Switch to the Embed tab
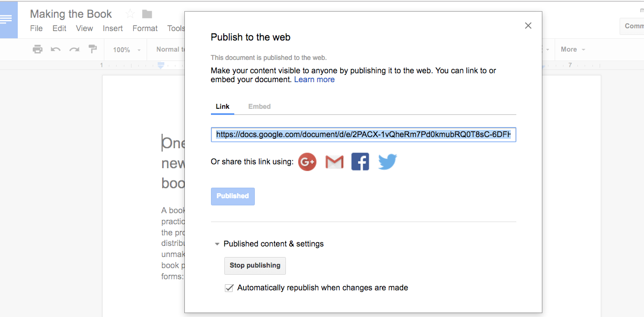The width and height of the screenshot is (644, 317). pos(260,107)
